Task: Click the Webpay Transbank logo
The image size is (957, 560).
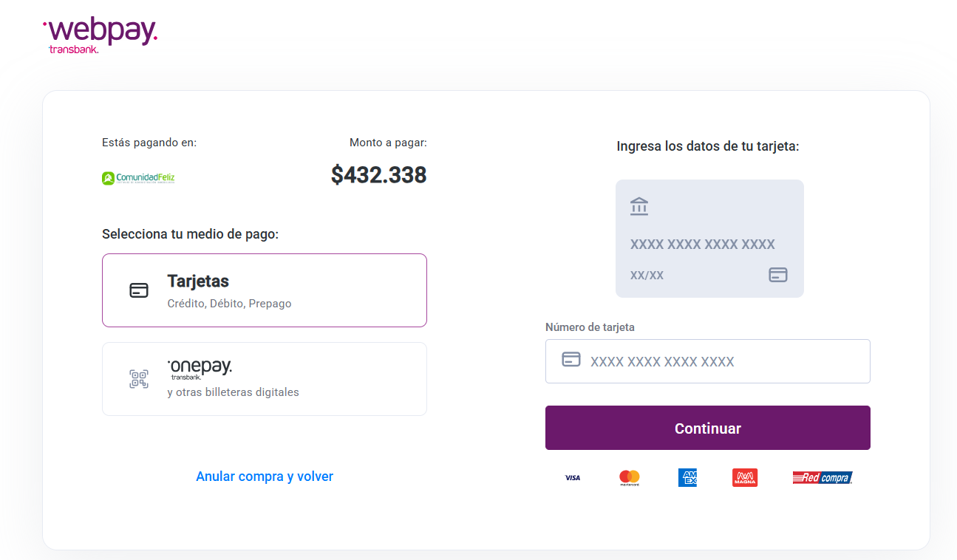Action: click(x=101, y=35)
